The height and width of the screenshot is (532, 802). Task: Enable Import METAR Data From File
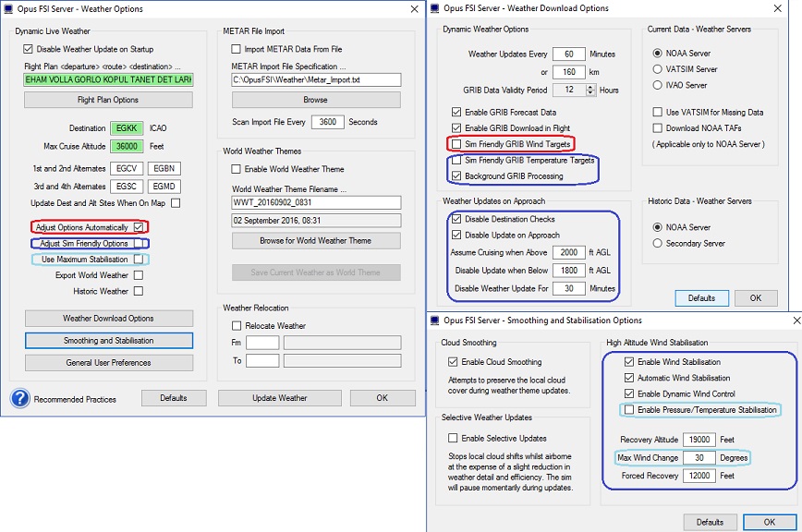point(236,49)
